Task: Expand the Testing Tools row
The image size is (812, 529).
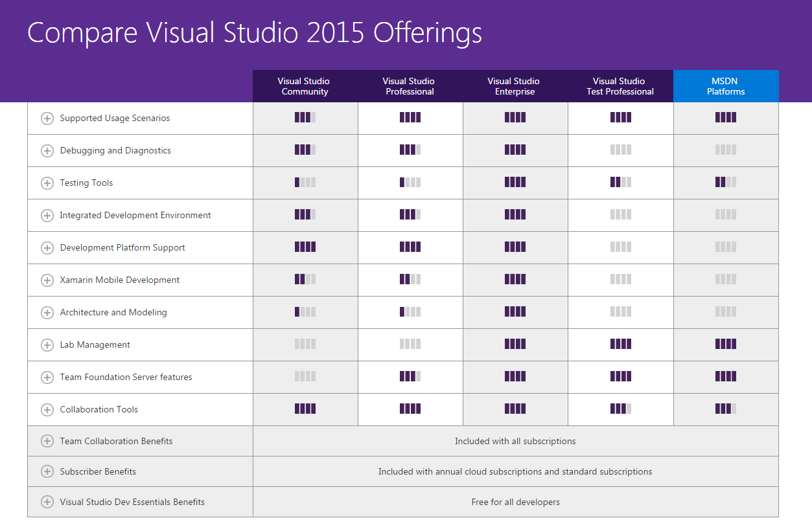Action: point(47,183)
